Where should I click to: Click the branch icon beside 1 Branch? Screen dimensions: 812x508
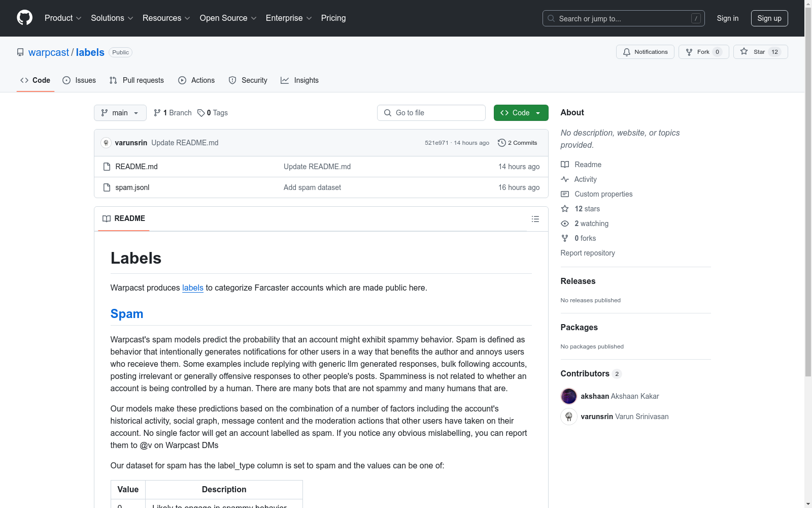[157, 113]
